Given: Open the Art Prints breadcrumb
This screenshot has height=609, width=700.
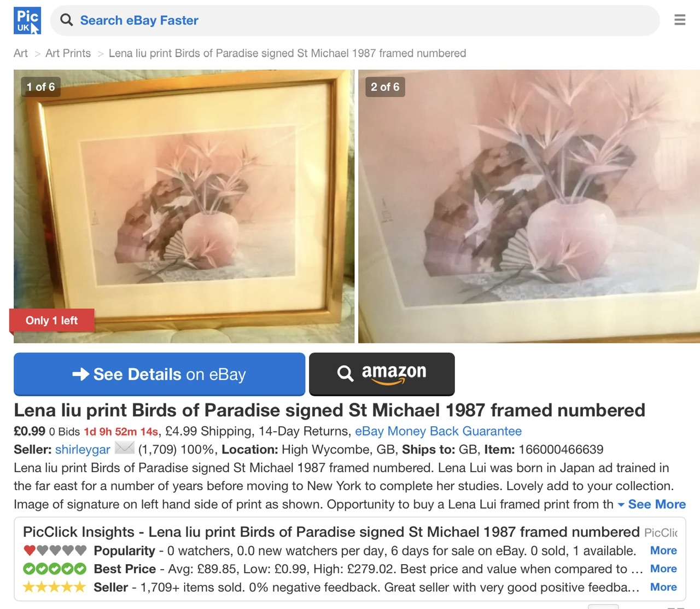Looking at the screenshot, I should pyautogui.click(x=68, y=53).
